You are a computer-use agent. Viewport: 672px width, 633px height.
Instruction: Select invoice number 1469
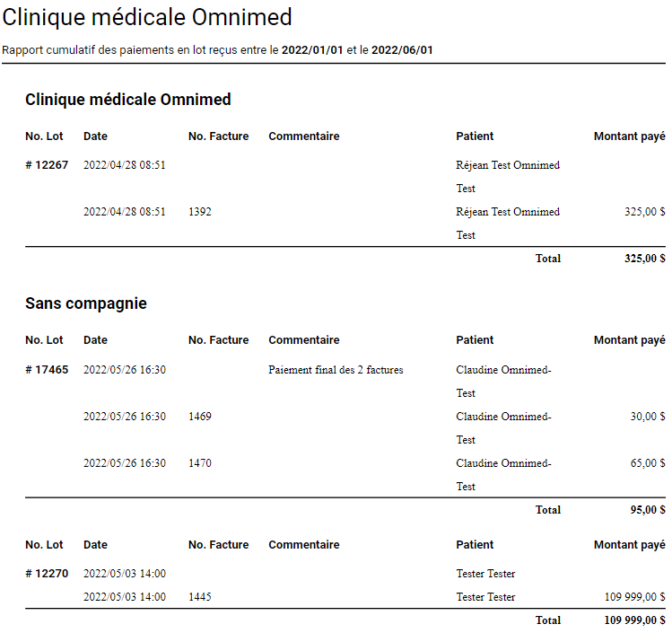coord(200,417)
